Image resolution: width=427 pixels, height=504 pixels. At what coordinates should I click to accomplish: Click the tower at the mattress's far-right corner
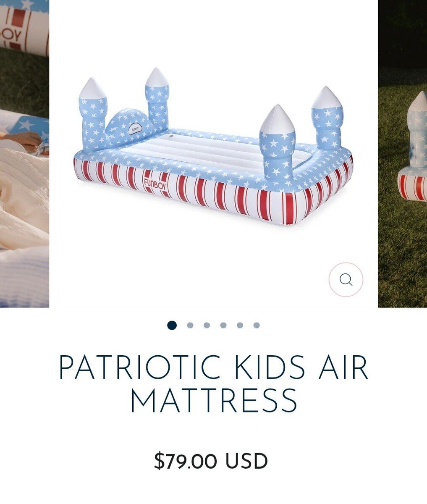327,118
